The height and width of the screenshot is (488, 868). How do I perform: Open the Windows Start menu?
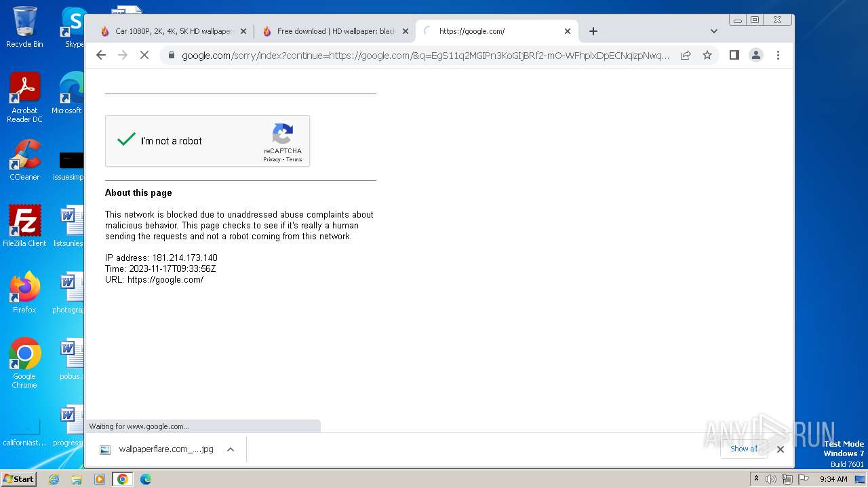pos(19,479)
